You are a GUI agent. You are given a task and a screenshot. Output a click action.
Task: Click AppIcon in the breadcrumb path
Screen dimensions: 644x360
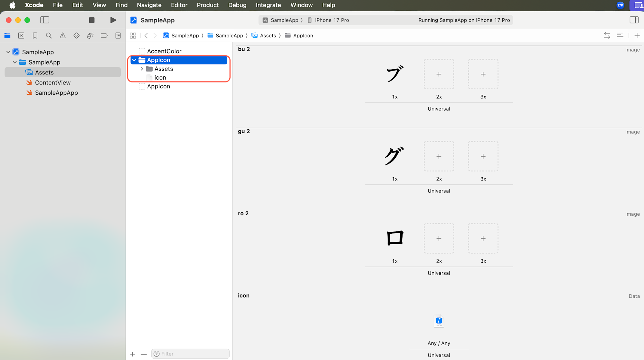[x=299, y=35]
